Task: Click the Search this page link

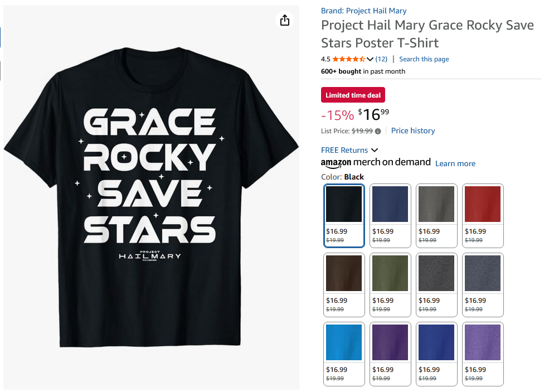Action: 424,59
